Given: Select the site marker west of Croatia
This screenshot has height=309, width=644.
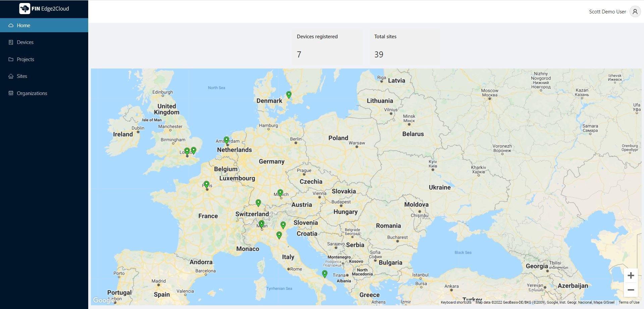Looking at the screenshot, I should click(x=279, y=235).
